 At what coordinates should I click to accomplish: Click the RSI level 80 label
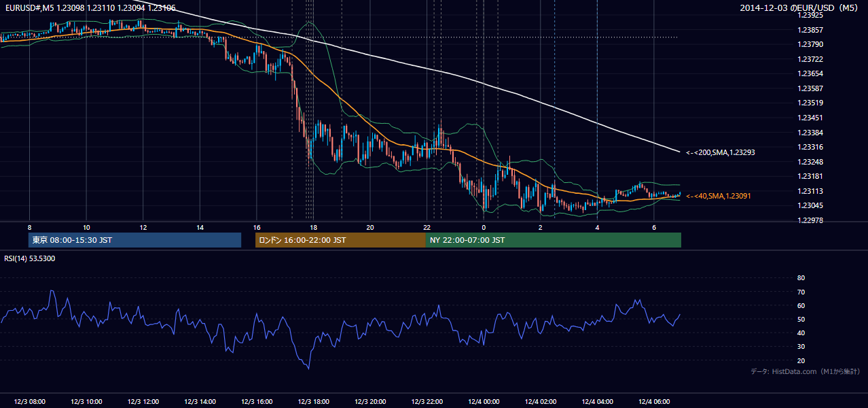tap(801, 278)
